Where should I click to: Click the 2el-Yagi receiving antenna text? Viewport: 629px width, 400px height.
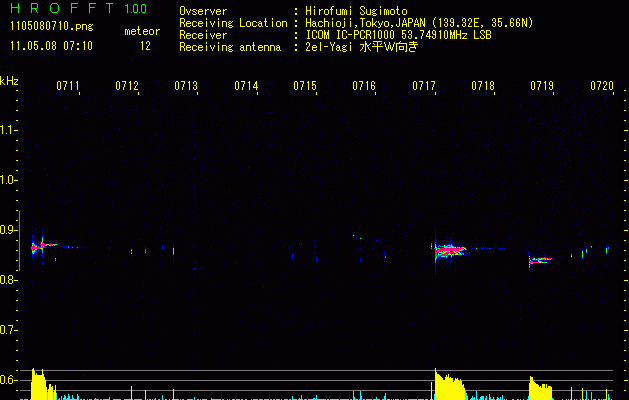[362, 47]
